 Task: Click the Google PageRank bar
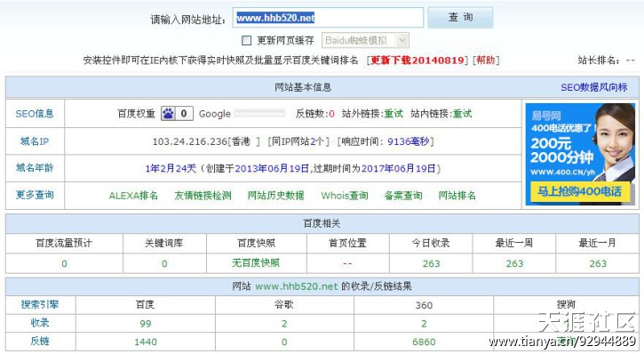(x=260, y=114)
